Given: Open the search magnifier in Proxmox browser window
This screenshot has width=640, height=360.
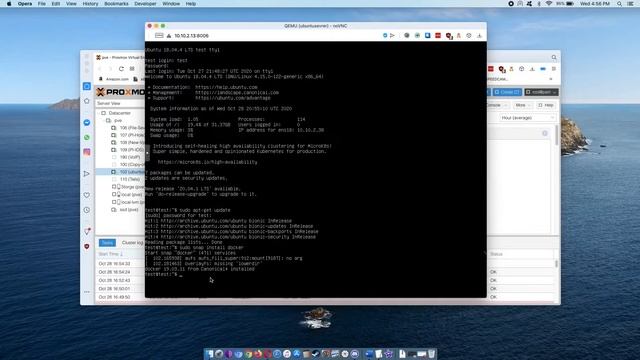Looking at the screenshot, I should 554,58.
